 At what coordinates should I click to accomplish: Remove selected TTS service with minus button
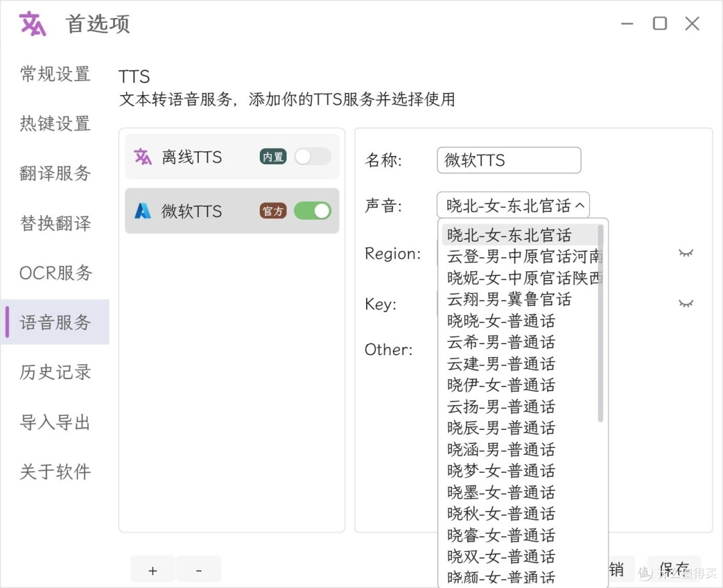pyautogui.click(x=199, y=570)
